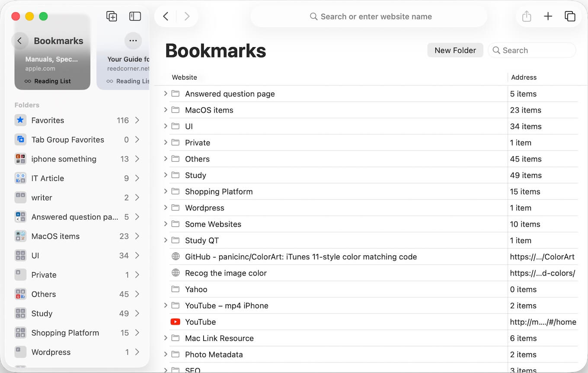Open Favorites folder in the sidebar
588x373 pixels.
[x=48, y=120]
